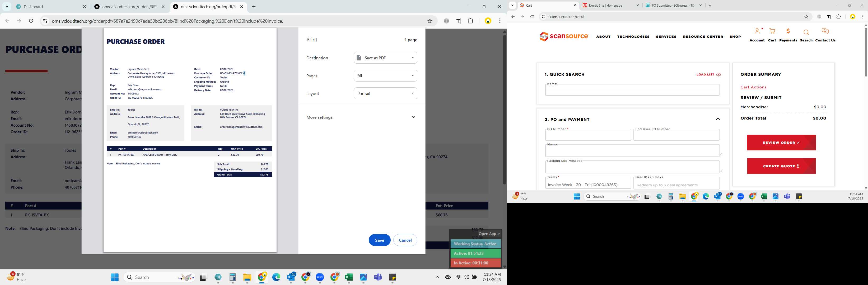This screenshot has width=868, height=285.
Task: Show hidden system tray icons
Action: pos(437,277)
